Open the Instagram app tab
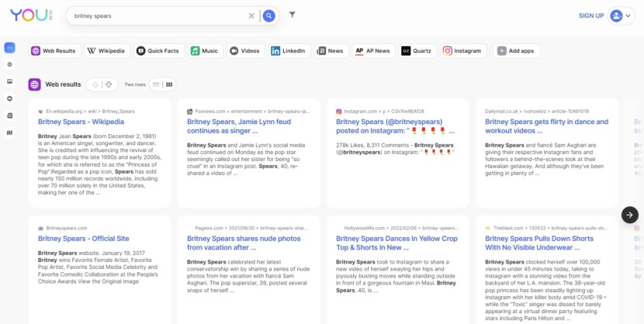Viewport: 644px width, 324px height. pyautogui.click(x=463, y=51)
